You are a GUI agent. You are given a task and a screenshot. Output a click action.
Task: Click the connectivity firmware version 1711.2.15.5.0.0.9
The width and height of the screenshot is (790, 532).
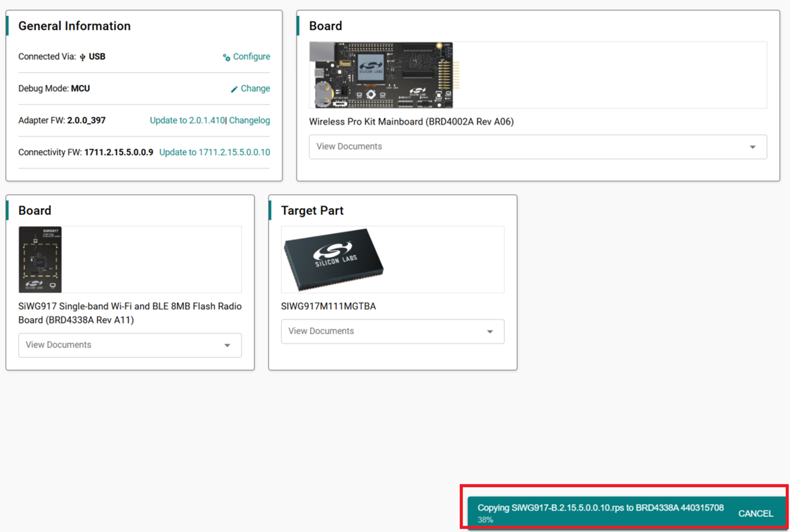tap(119, 152)
